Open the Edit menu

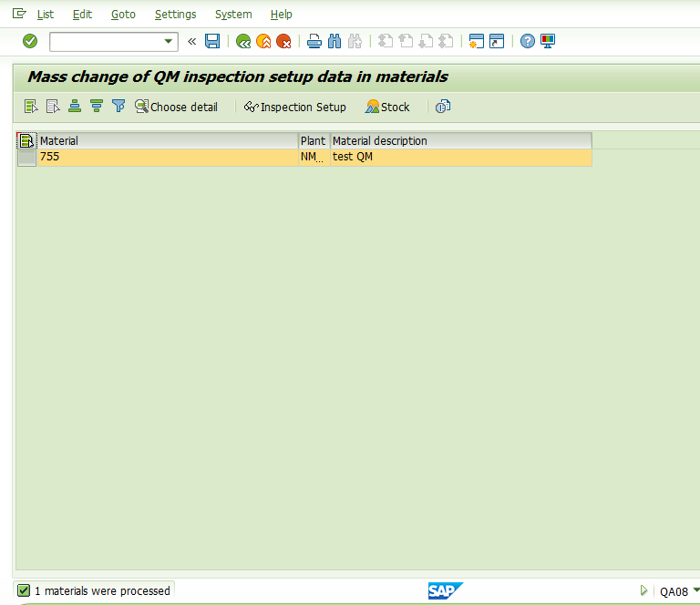82,15
